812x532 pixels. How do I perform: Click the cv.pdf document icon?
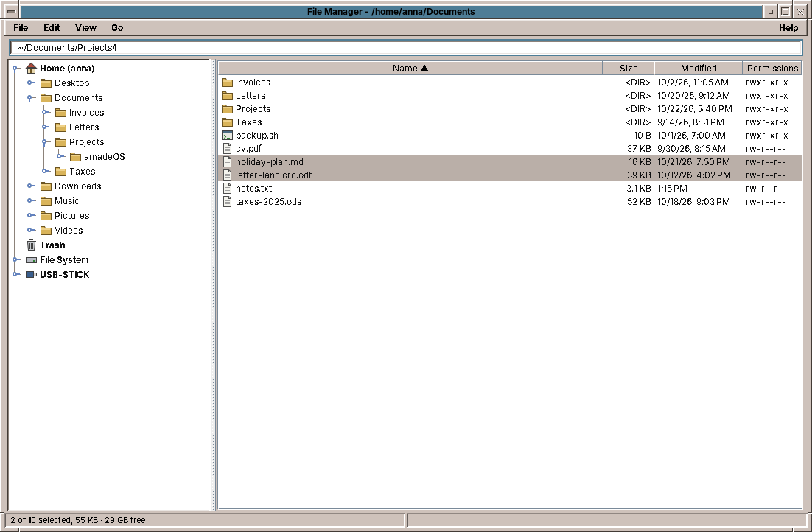227,149
